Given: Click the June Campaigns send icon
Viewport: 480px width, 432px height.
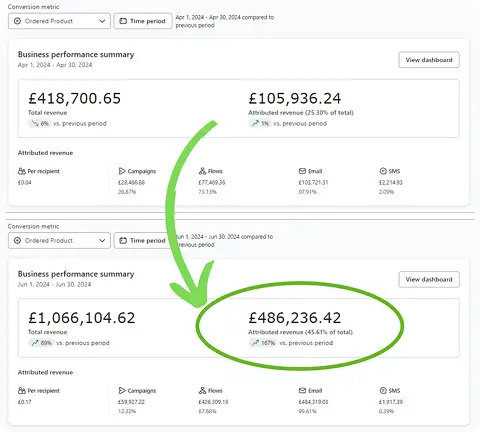Looking at the screenshot, I should pos(122,390).
